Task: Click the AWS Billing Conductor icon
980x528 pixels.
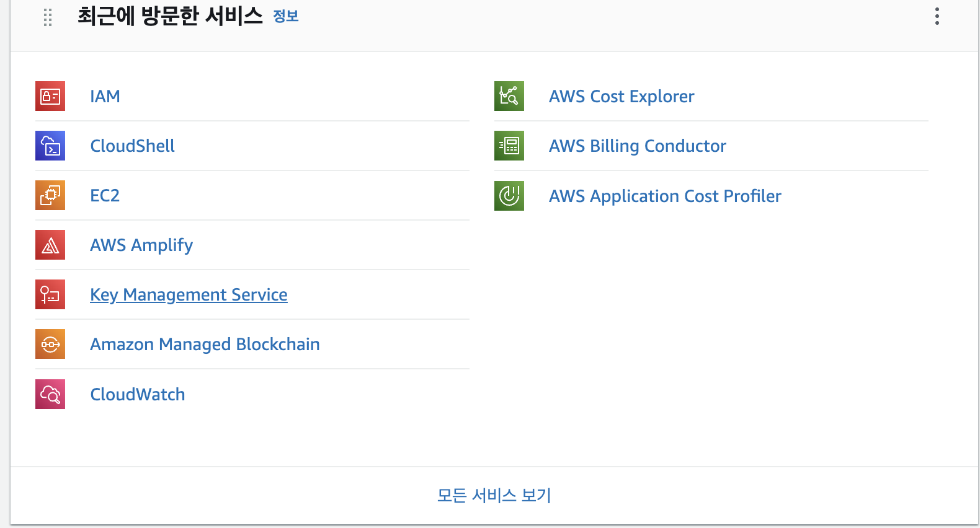Action: point(509,146)
